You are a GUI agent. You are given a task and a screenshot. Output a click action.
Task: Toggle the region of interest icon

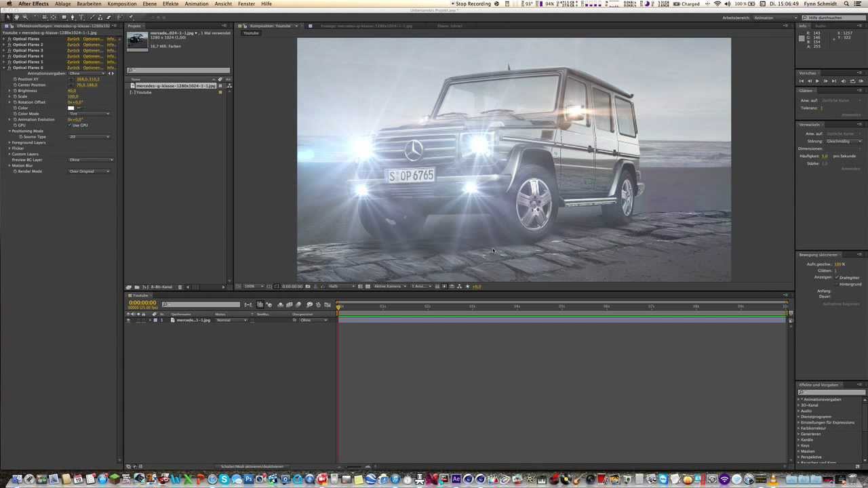(360, 286)
